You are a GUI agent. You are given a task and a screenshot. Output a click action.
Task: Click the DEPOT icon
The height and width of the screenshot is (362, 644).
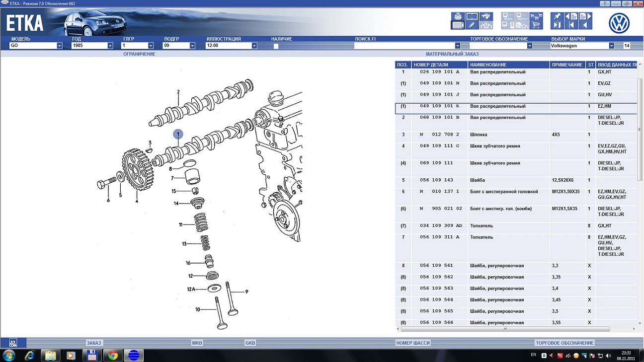[x=522, y=16]
